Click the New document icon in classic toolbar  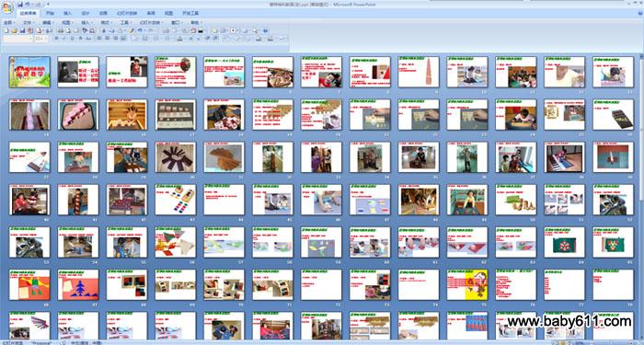click(x=6, y=30)
